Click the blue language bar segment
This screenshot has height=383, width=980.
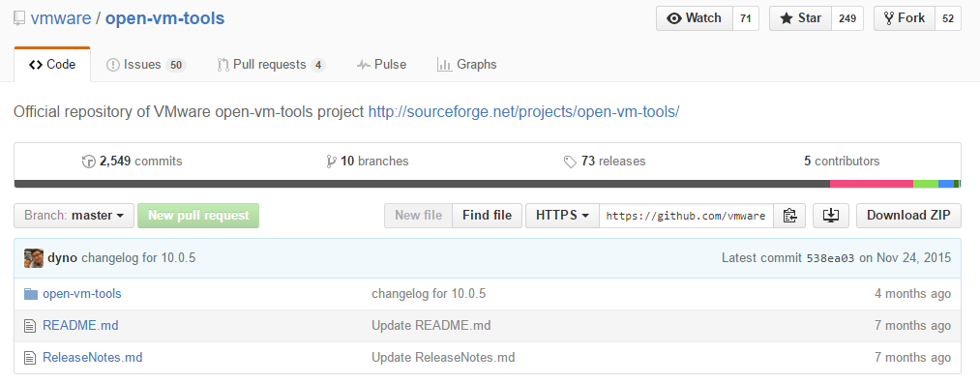pyautogui.click(x=946, y=184)
